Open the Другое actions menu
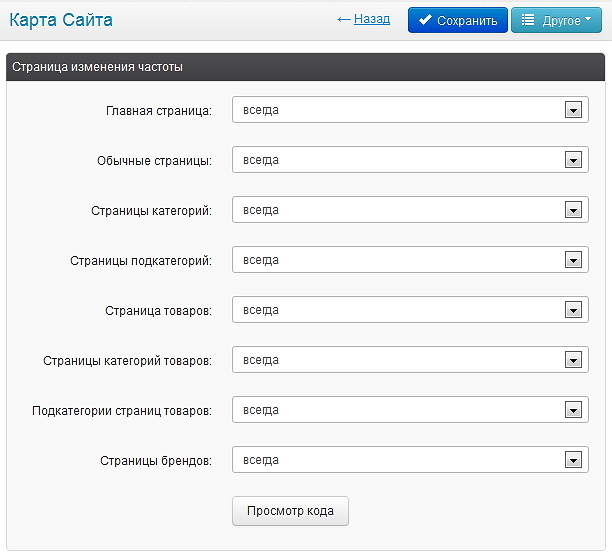The height and width of the screenshot is (557, 612). 557,20
